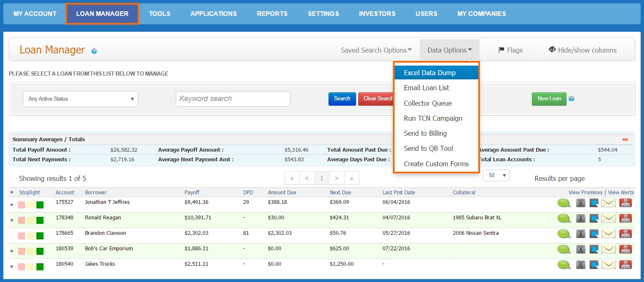This screenshot has width=644, height=282.
Task: Sort by the Next Due column header
Action: point(340,193)
